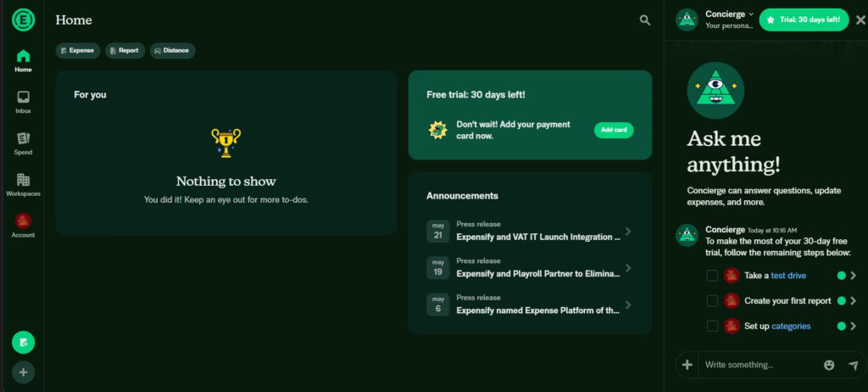Click avatar next to Set up categories
868x392 pixels.
(x=732, y=326)
